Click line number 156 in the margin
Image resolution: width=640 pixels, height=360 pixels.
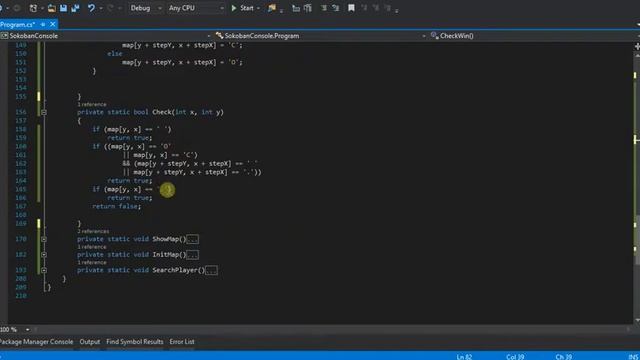pos(21,112)
